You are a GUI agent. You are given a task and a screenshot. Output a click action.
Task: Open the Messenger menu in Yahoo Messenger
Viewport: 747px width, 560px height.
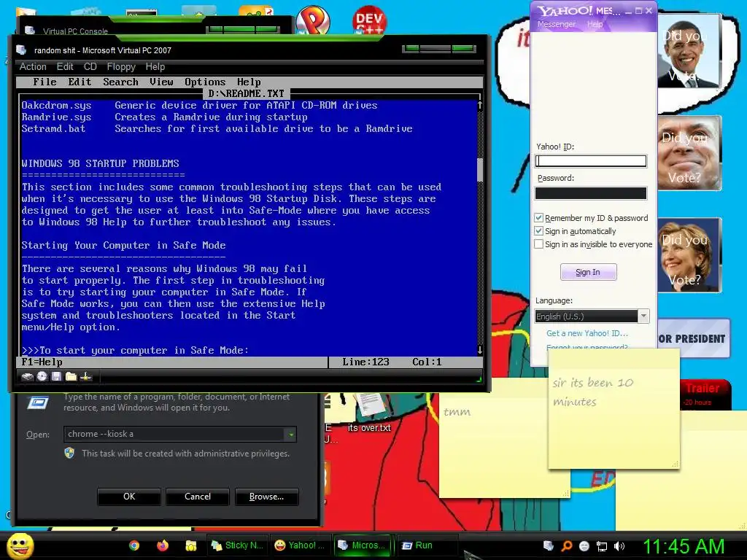tap(557, 24)
